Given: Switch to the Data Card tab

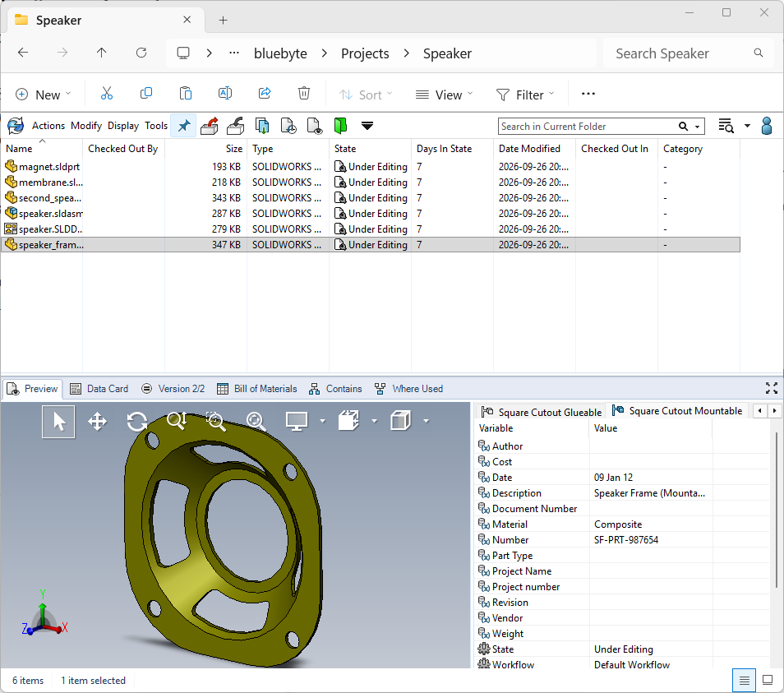Looking at the screenshot, I should pos(99,389).
